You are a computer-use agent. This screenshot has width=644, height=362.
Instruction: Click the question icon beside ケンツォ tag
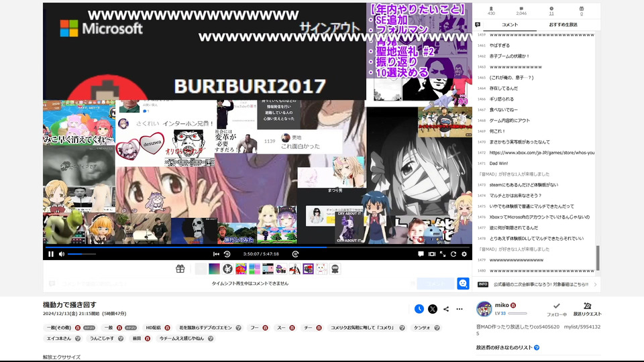coord(437,328)
